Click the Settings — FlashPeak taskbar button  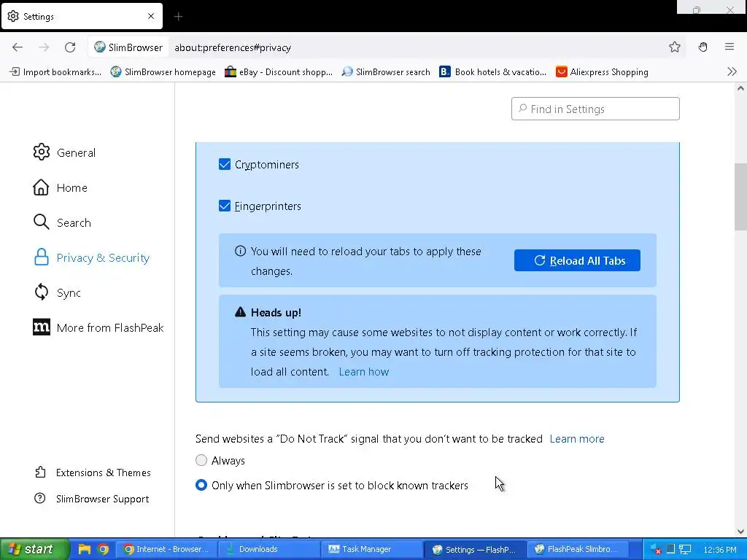(x=474, y=549)
